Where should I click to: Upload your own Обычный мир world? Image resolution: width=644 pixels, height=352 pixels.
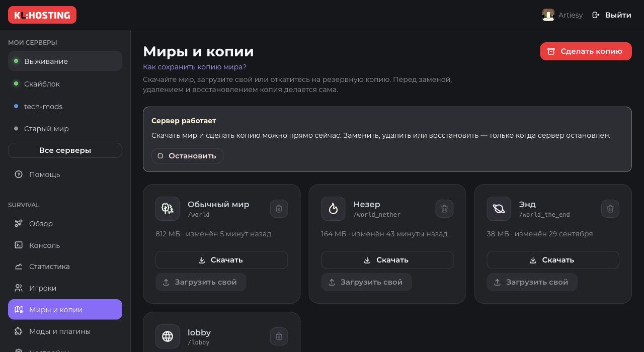[201, 282]
